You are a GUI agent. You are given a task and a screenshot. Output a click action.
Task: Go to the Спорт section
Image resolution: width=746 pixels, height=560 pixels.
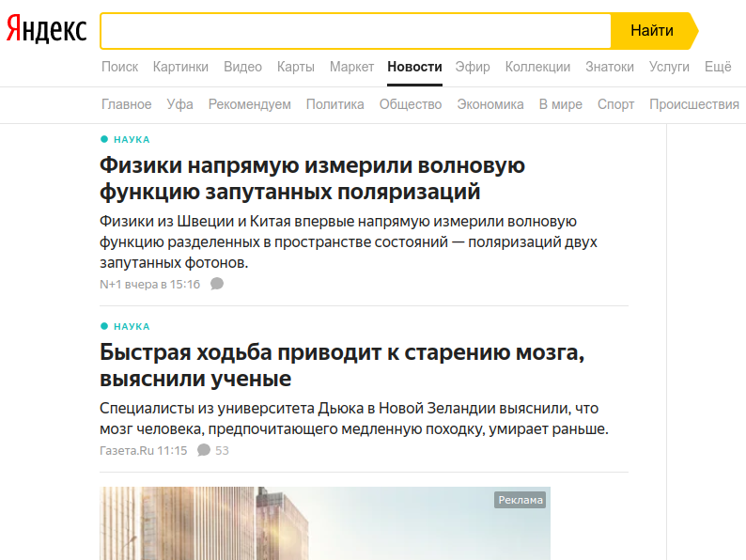click(615, 104)
